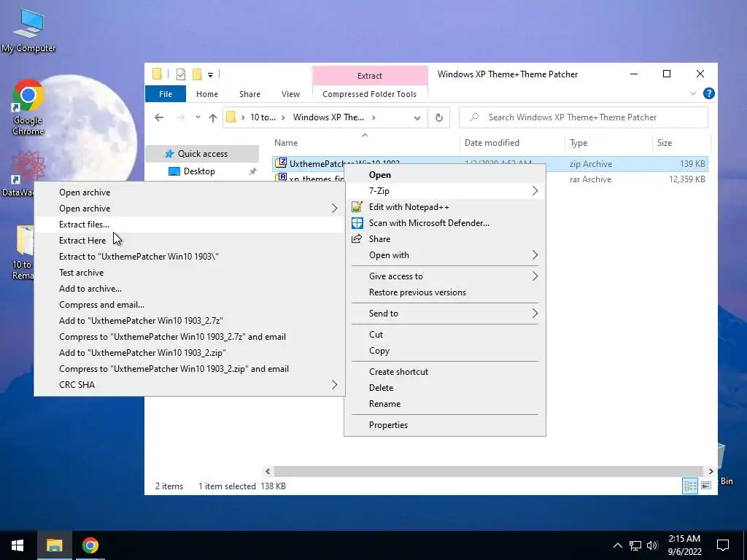Expand the address bar history dropdown
This screenshot has width=747, height=560.
[417, 117]
